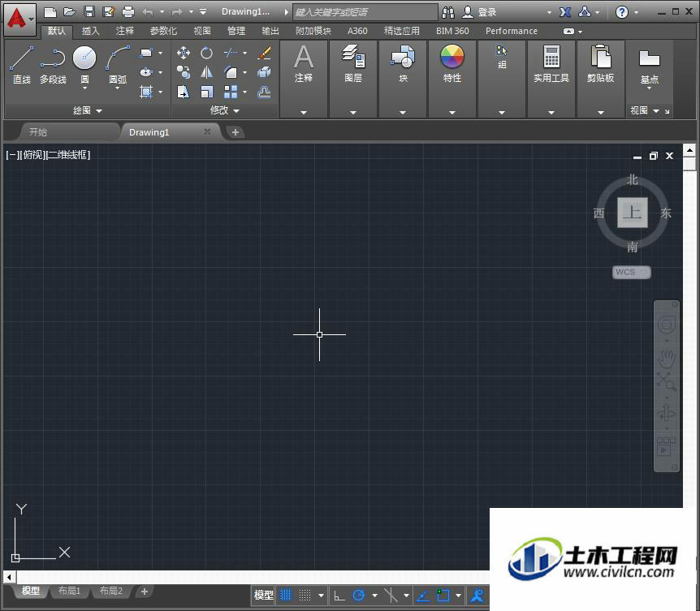
Task: Switch to the 布局1 layout tab
Action: (69, 591)
